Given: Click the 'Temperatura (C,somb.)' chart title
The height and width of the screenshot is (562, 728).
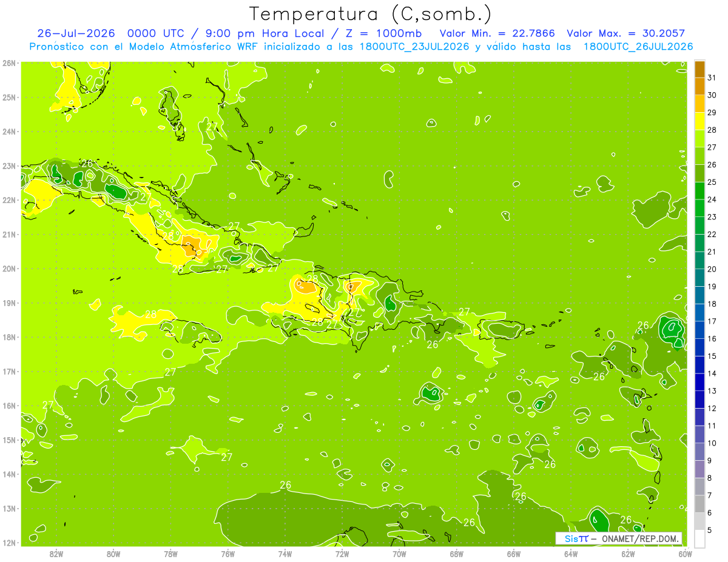Looking at the screenshot, I should (x=371, y=14).
